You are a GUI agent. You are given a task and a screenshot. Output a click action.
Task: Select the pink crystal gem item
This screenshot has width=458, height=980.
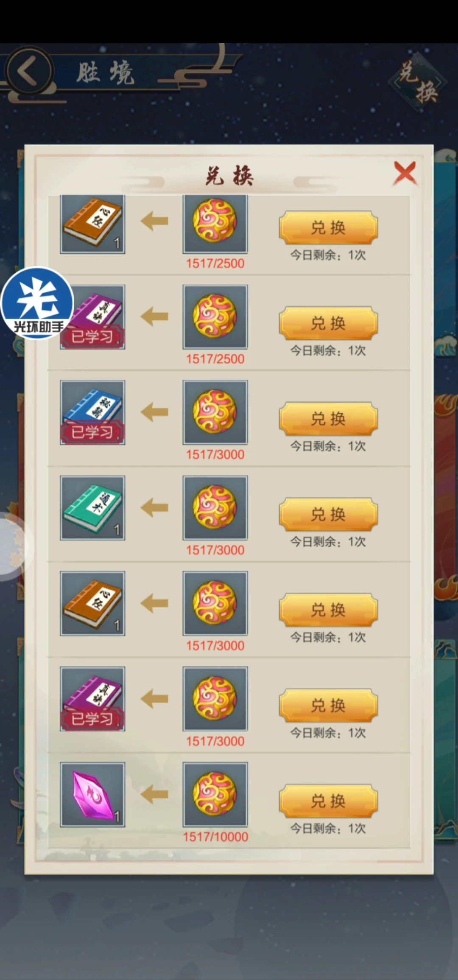92,795
